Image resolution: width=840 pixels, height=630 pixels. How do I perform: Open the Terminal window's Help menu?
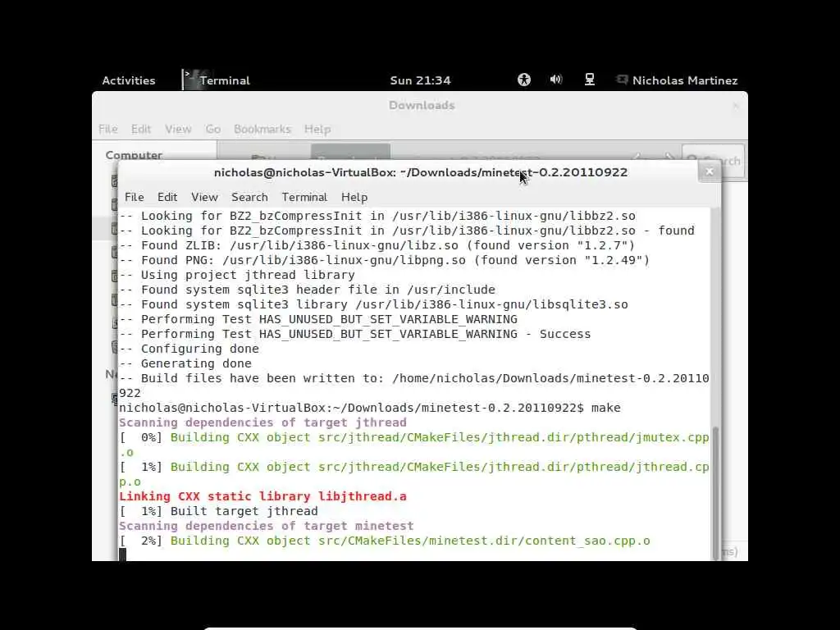click(354, 197)
